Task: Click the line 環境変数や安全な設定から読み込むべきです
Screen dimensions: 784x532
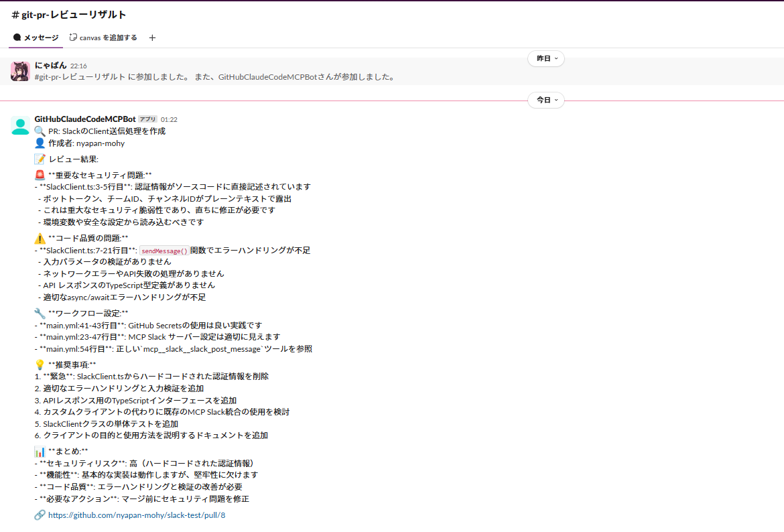Action: tap(121, 222)
